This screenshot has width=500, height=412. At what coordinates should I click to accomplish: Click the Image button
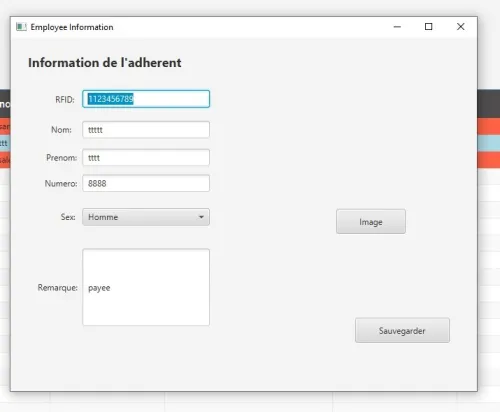tap(371, 222)
